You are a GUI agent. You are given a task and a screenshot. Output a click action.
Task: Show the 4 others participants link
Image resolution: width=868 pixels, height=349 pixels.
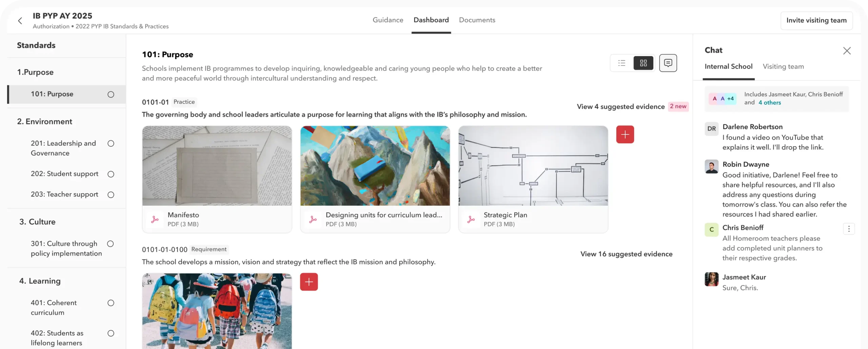[769, 103]
